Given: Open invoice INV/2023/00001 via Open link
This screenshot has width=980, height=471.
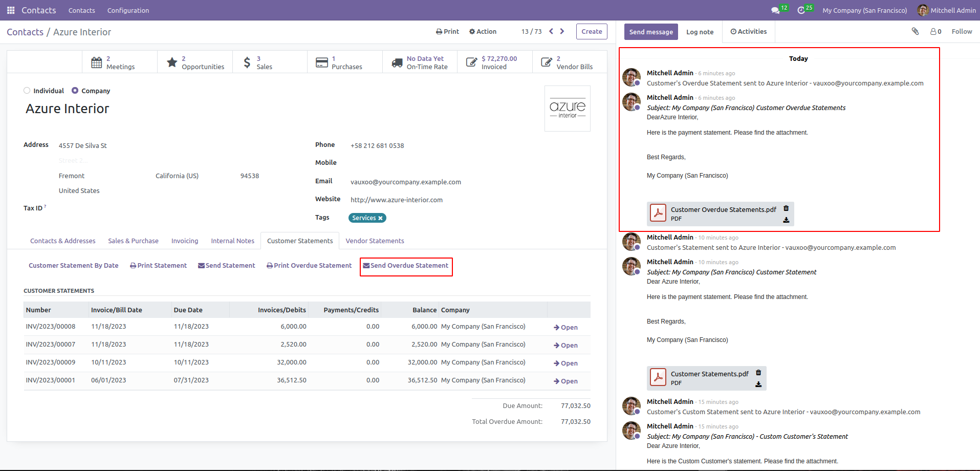Looking at the screenshot, I should coord(565,381).
